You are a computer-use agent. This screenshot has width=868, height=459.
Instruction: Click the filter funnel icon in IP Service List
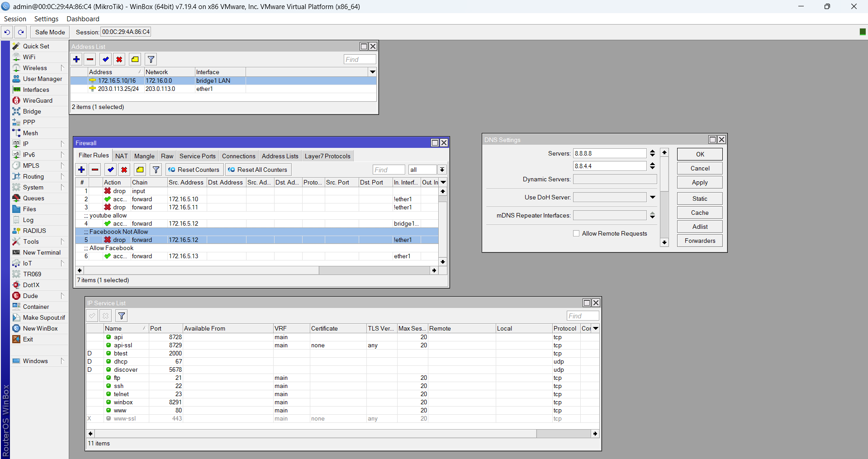[x=122, y=316]
